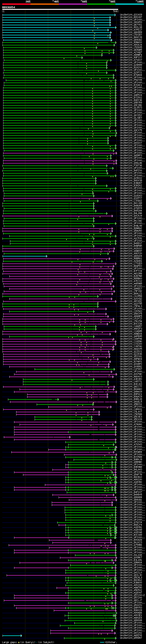Open hit UniRef100_Q28H99
This screenshot has width=146, height=644.
pos(131,65)
